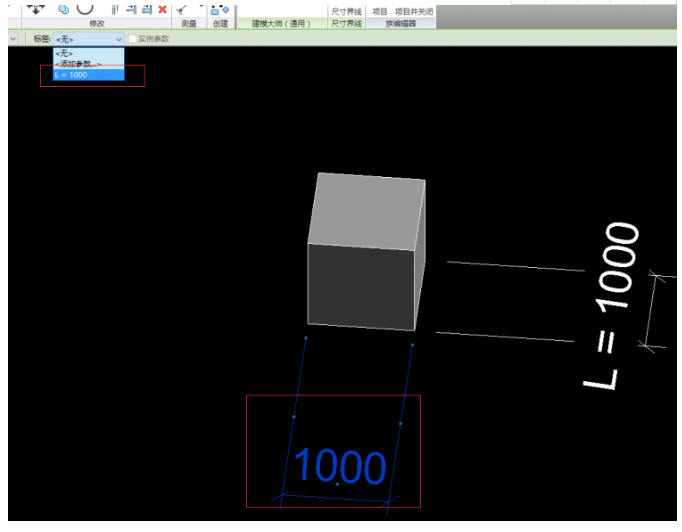Click the measure tool icon above 测量

click(x=182, y=9)
